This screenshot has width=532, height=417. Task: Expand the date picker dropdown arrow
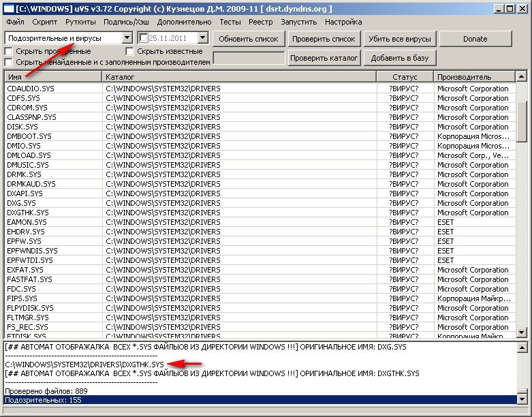[x=202, y=38]
